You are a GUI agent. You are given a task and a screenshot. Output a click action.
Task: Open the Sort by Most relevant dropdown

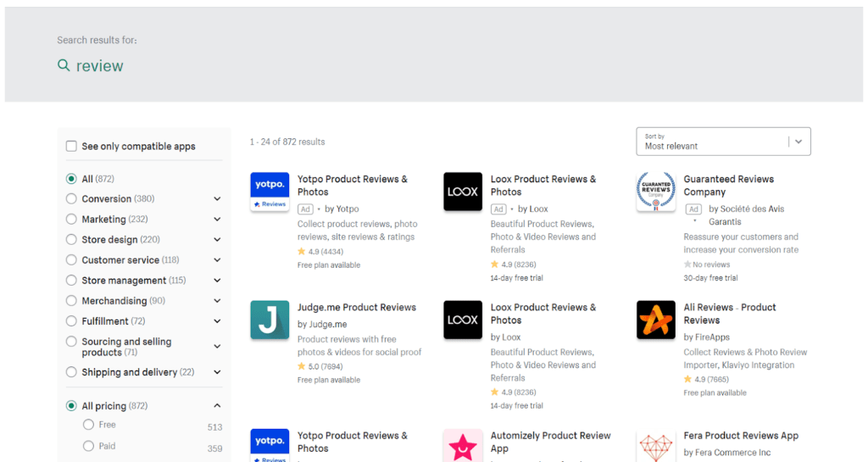click(723, 142)
